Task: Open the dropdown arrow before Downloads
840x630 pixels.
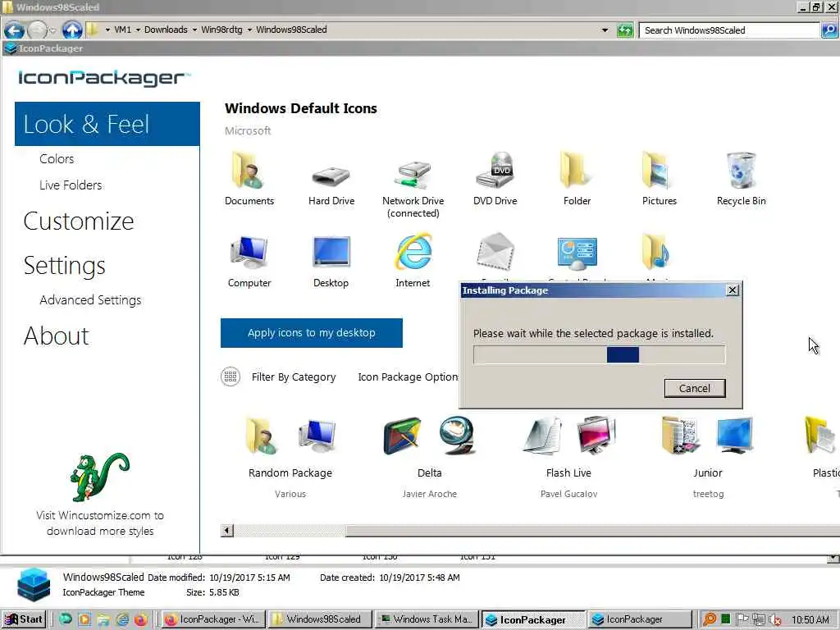Action: coord(138,30)
